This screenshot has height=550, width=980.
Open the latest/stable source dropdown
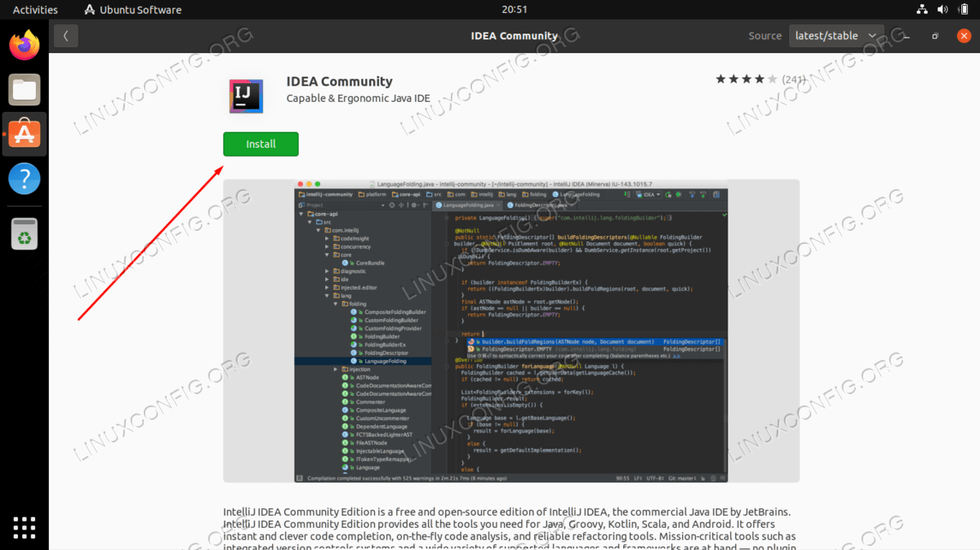tap(835, 36)
